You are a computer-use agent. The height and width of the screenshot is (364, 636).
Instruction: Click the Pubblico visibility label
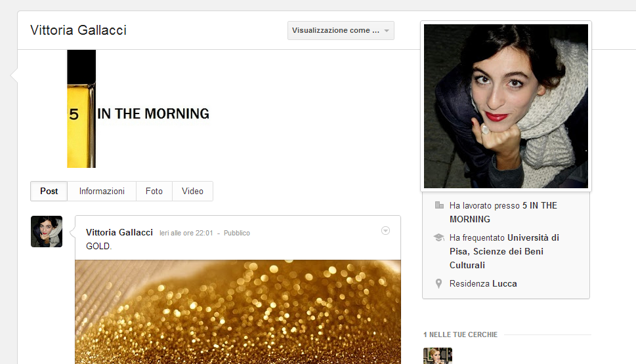237,233
